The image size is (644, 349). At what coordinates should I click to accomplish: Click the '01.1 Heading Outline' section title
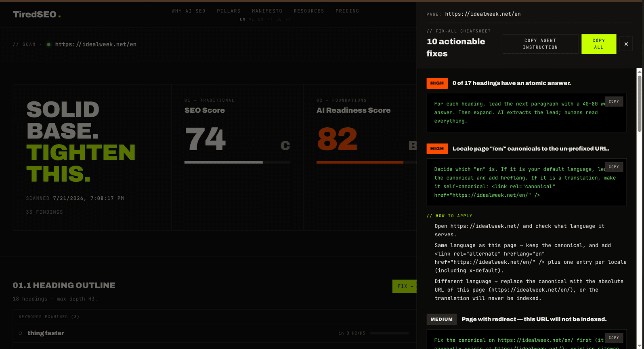pyautogui.click(x=64, y=285)
